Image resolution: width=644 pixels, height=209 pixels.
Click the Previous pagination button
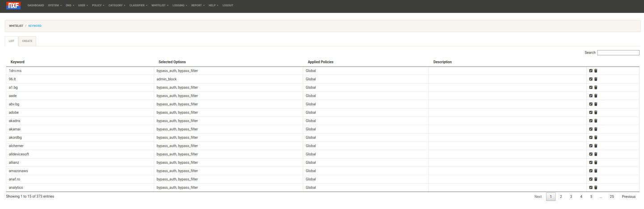629,196
